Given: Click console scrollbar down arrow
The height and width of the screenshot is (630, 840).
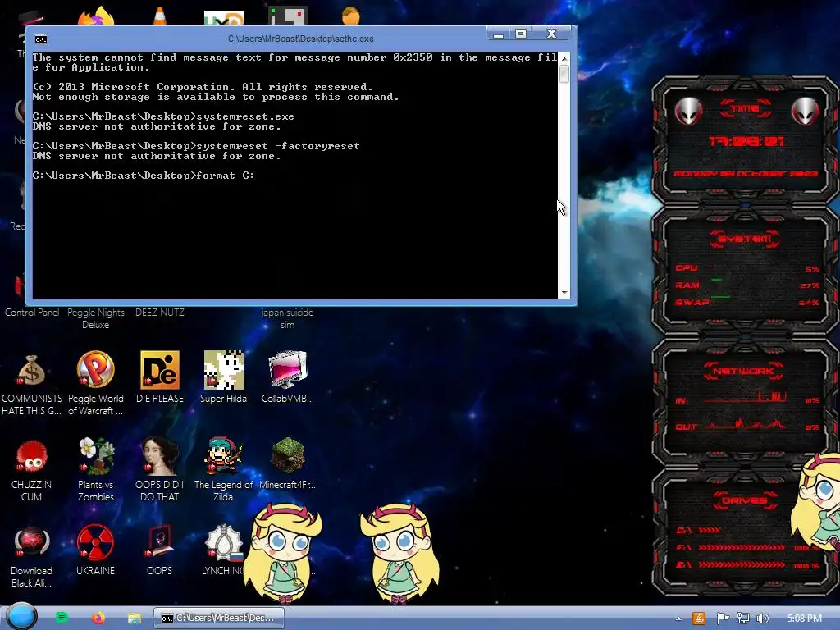Looking at the screenshot, I should [564, 293].
